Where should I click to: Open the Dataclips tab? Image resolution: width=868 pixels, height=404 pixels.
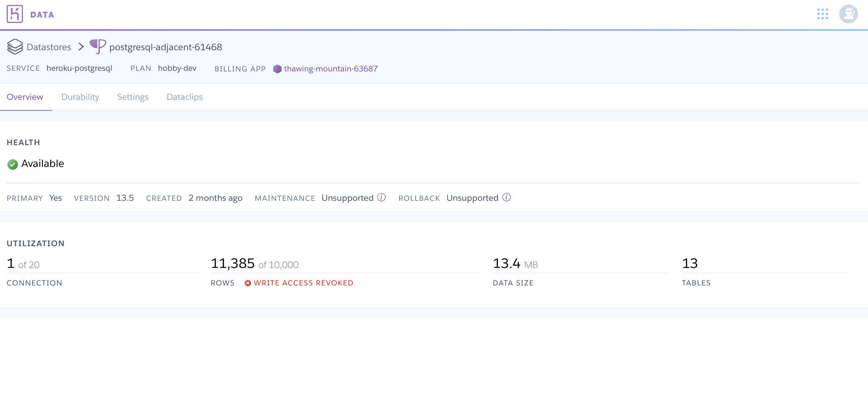click(185, 97)
